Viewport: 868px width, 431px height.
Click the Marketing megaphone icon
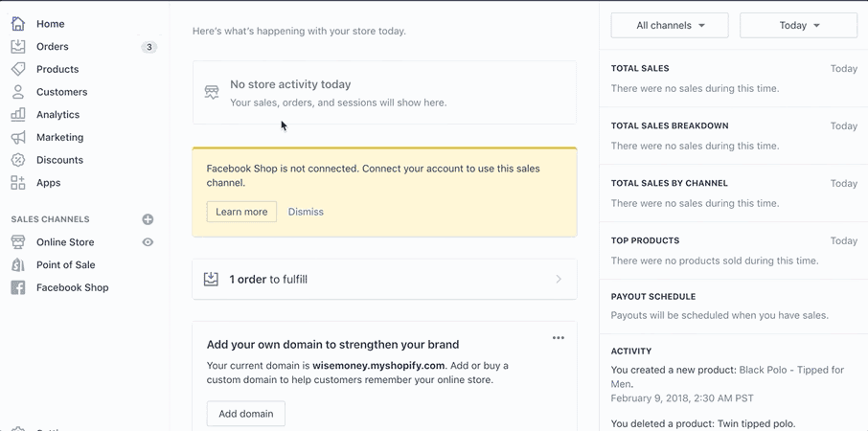(x=18, y=137)
